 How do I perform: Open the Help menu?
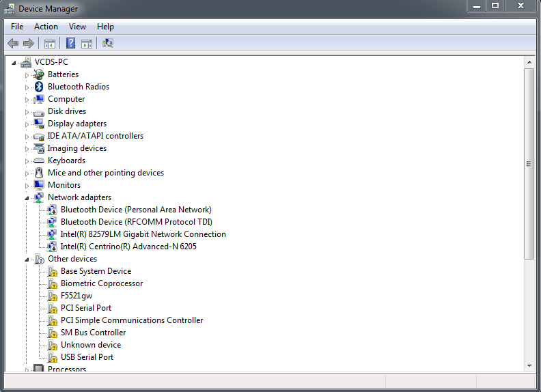[x=105, y=27]
